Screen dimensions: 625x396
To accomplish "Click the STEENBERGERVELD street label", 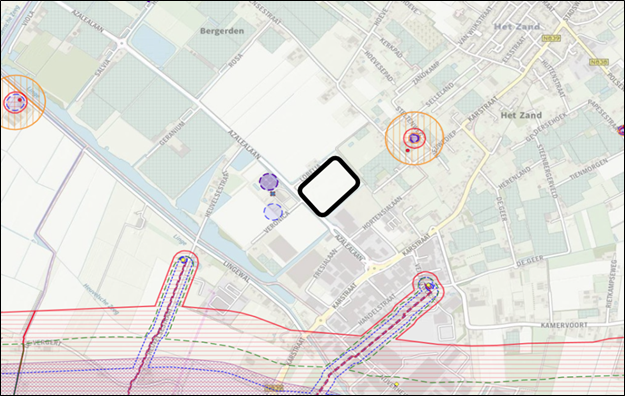I will (x=547, y=171).
